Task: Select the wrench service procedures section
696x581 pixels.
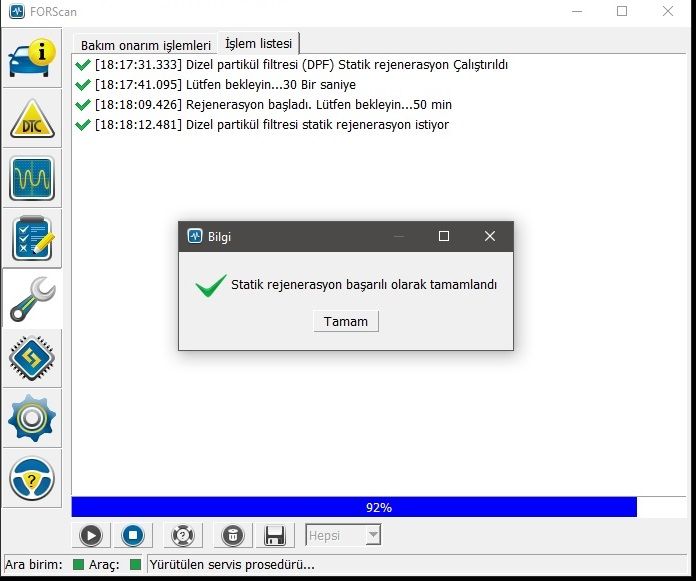Action: click(x=32, y=298)
